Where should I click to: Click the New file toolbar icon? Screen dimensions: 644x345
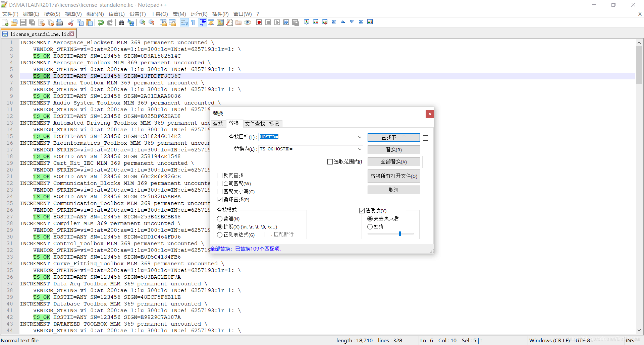pos(5,22)
